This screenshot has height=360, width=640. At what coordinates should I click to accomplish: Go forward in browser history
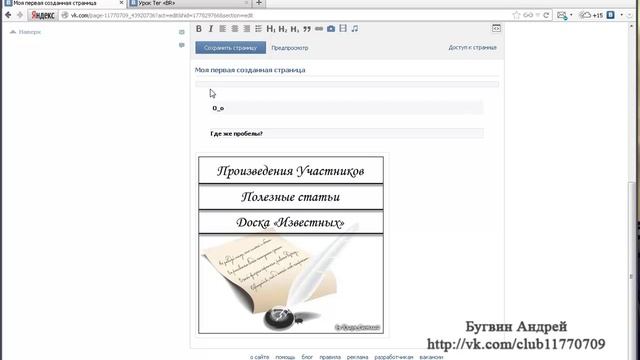tap(20, 15)
